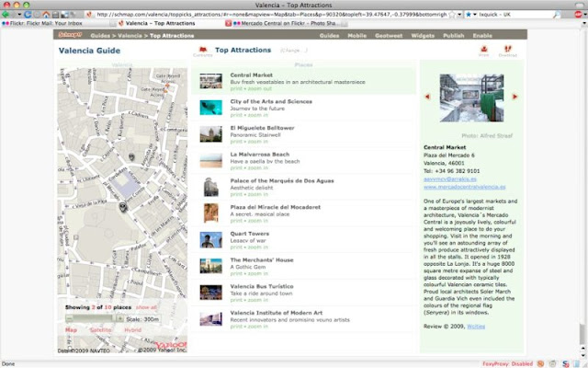
Task: Click 'print • zoom out' under Central Market
Action: pyautogui.click(x=251, y=88)
